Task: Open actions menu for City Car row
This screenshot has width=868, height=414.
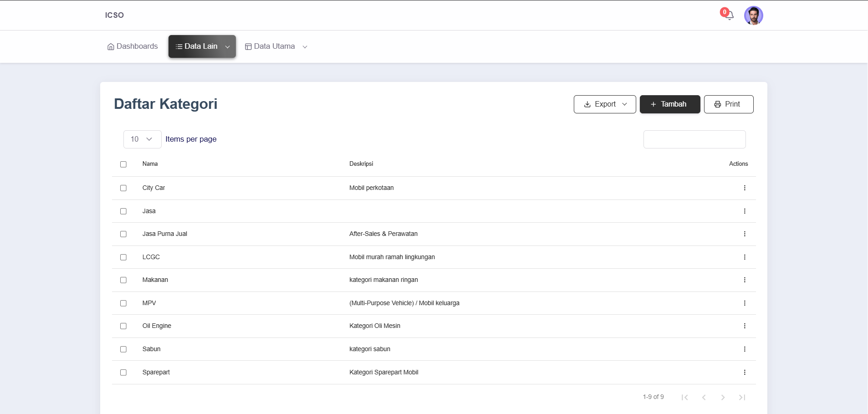Action: coord(745,188)
